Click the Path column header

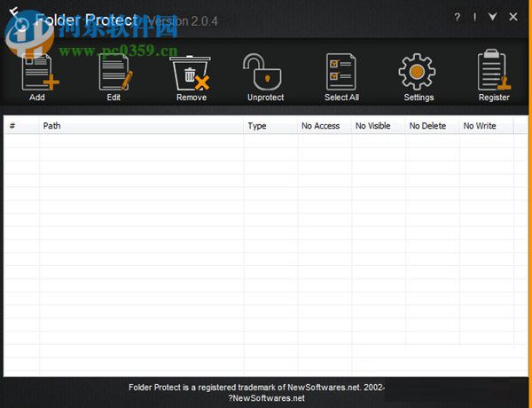[x=141, y=126]
